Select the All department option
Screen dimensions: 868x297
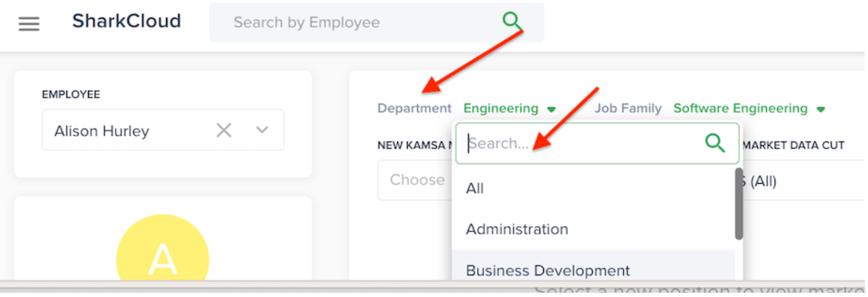click(475, 189)
